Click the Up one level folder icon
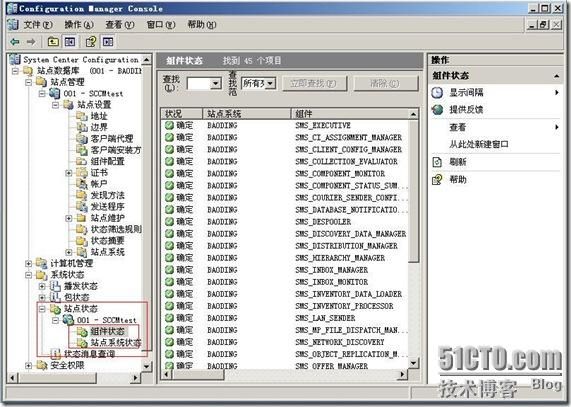571x407 pixels. 54,42
